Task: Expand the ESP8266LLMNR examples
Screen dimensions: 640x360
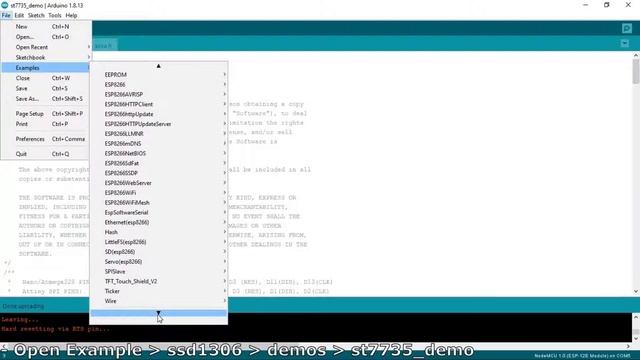Action: pos(159,133)
